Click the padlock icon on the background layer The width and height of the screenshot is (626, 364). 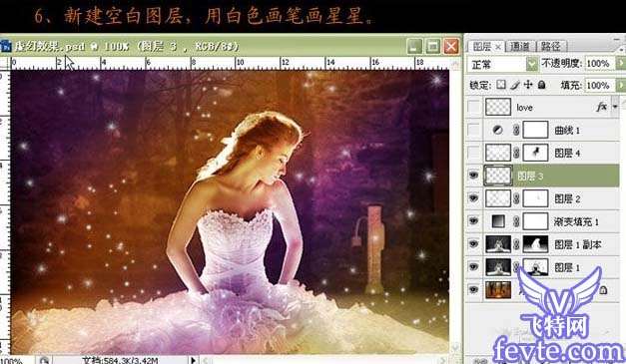tap(603, 290)
